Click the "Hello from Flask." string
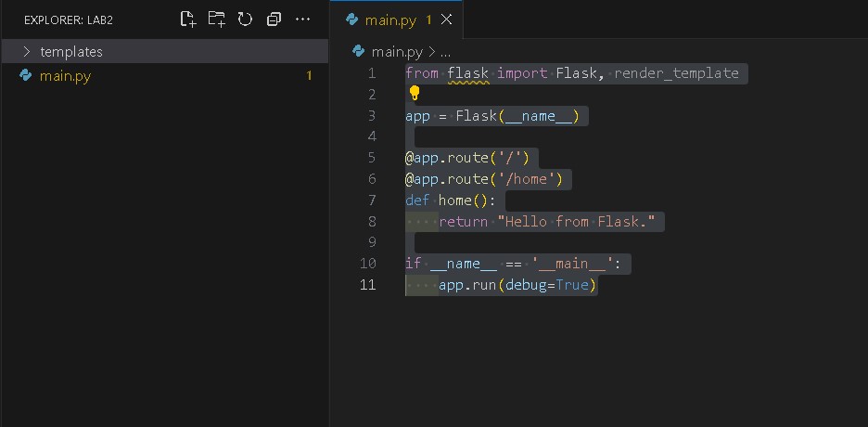Image resolution: width=868 pixels, height=427 pixels. tap(576, 221)
